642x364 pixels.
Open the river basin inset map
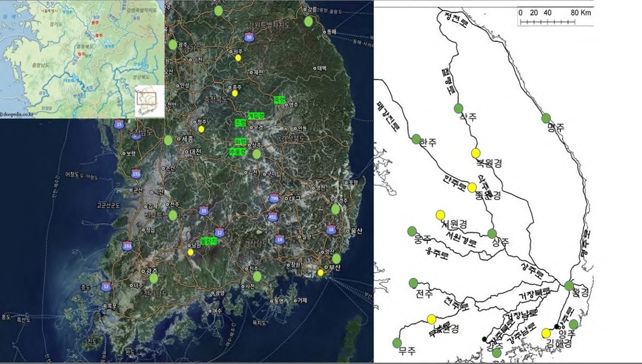click(82, 59)
